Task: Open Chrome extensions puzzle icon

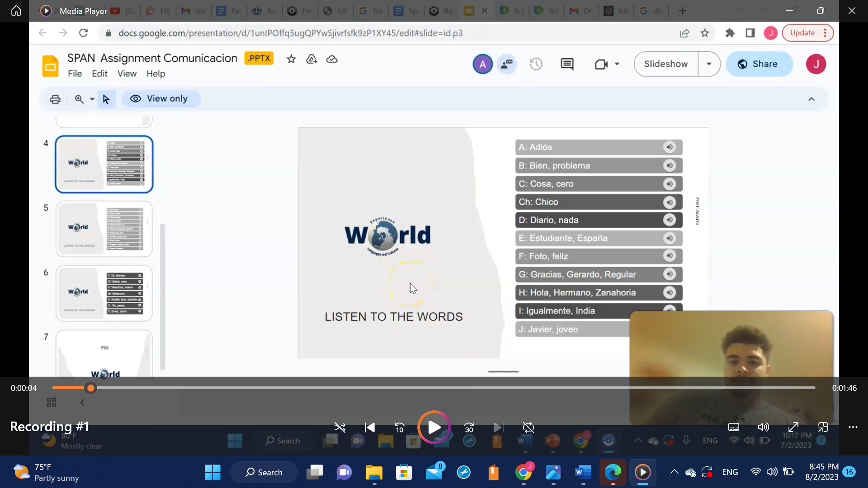Action: point(730,33)
